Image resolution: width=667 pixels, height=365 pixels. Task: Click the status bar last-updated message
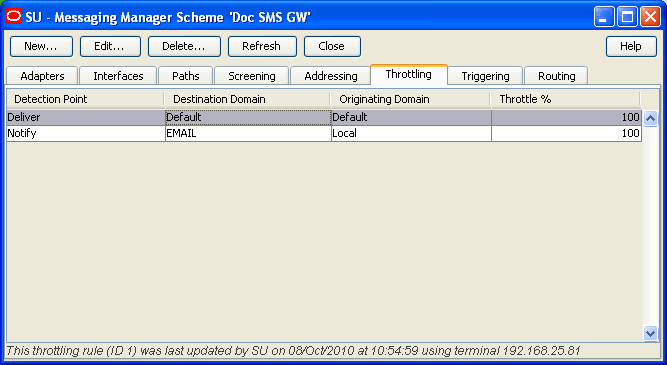click(x=293, y=351)
